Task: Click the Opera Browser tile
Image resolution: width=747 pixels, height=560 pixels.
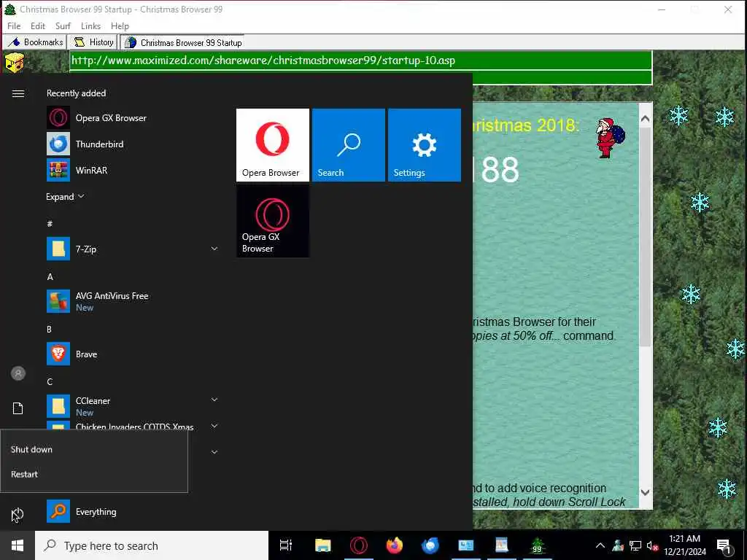Action: [273, 145]
